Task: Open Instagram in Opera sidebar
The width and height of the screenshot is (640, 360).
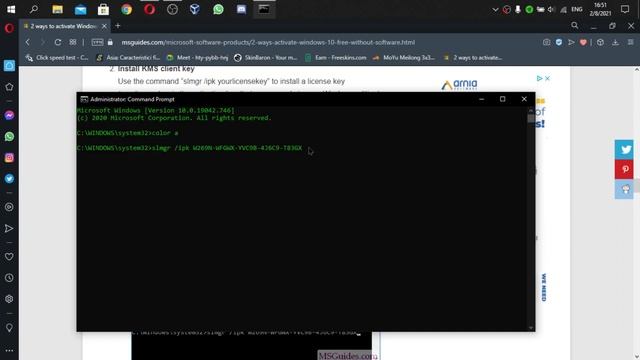Action: coord(9,158)
